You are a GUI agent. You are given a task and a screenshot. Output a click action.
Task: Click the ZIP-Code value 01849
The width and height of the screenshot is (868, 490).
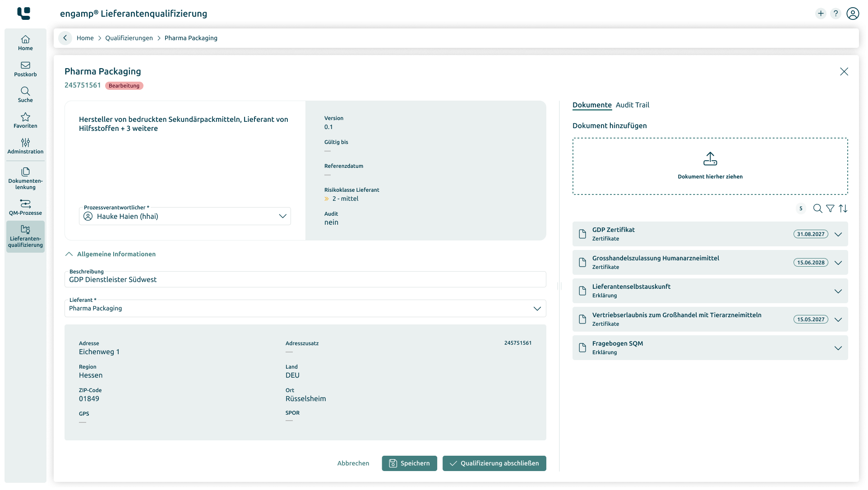89,399
